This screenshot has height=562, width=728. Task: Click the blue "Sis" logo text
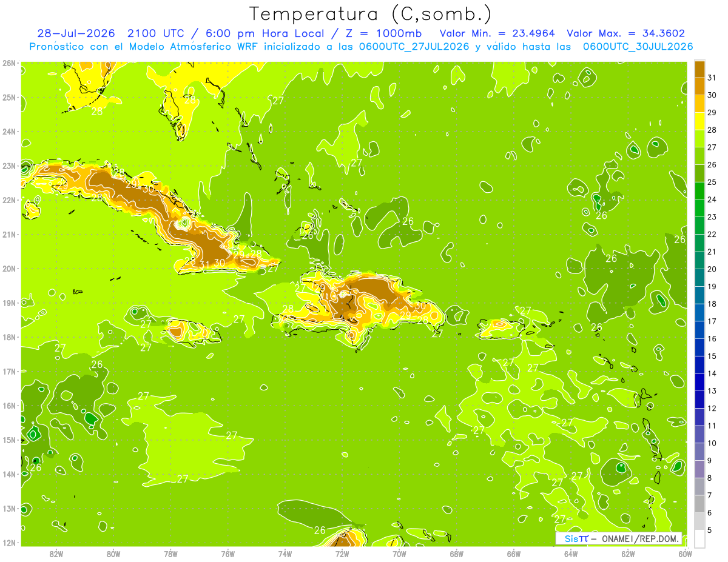point(571,538)
